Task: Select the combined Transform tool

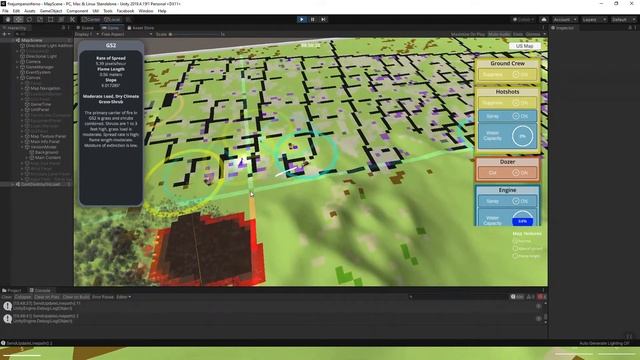Action: tap(61, 19)
